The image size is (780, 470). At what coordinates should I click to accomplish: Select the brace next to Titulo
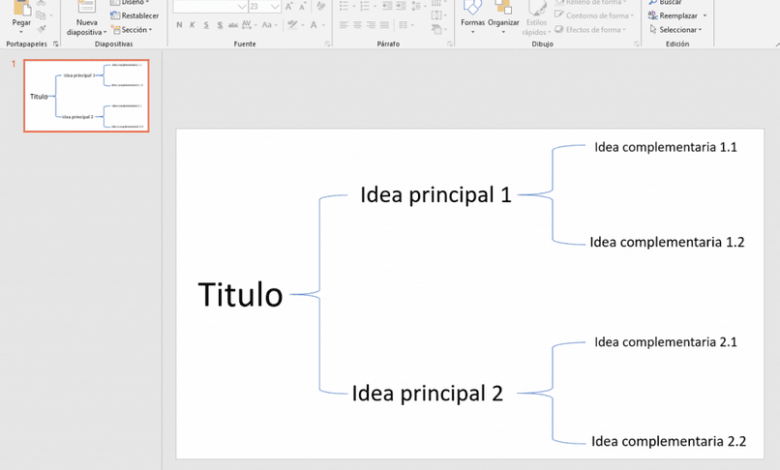tap(319, 294)
